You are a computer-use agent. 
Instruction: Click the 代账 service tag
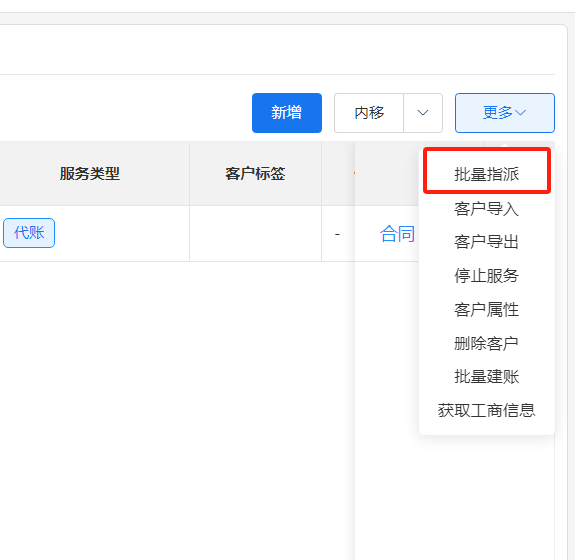(29, 233)
